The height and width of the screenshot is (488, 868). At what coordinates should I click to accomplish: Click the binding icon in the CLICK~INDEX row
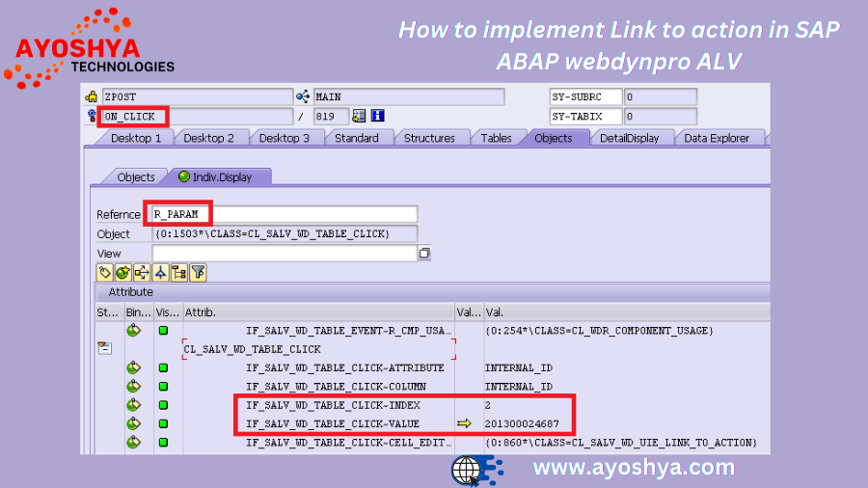(x=133, y=405)
